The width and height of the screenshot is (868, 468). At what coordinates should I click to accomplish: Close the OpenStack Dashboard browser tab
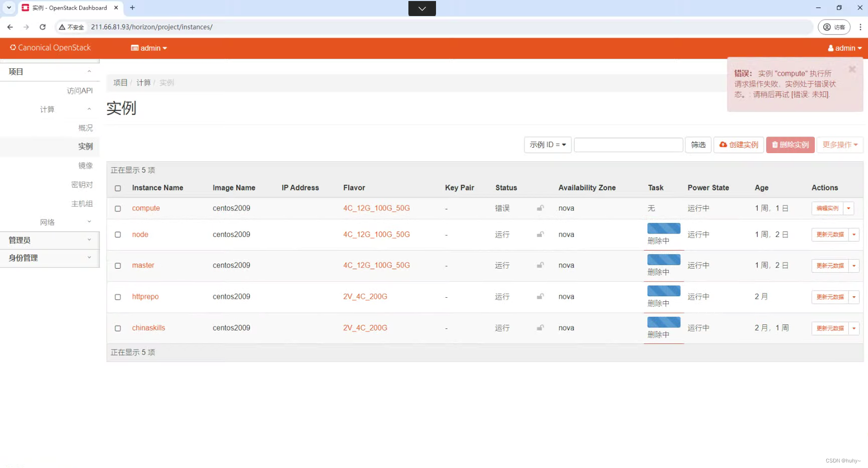coord(116,8)
